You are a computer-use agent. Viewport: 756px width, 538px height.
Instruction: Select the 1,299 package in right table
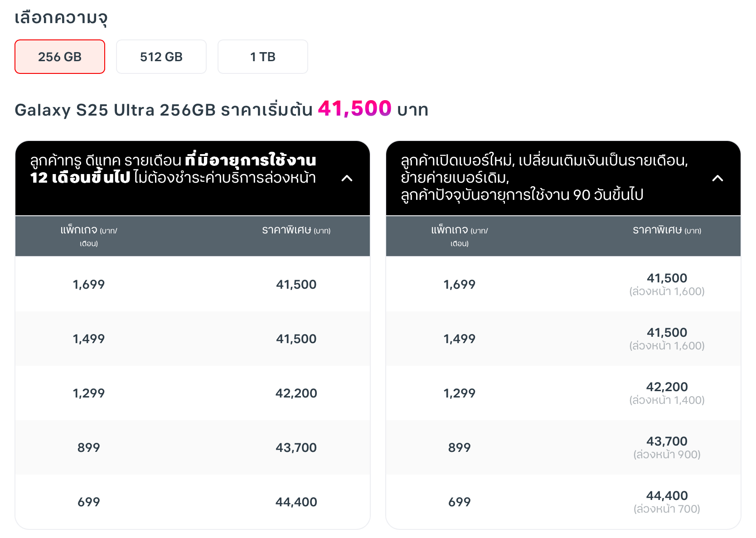point(460,393)
